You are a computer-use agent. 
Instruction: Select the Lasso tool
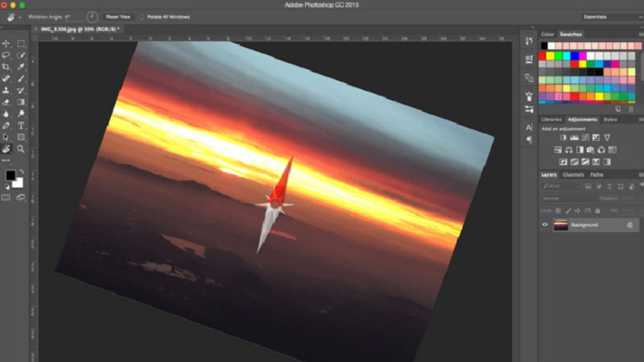[x=6, y=56]
